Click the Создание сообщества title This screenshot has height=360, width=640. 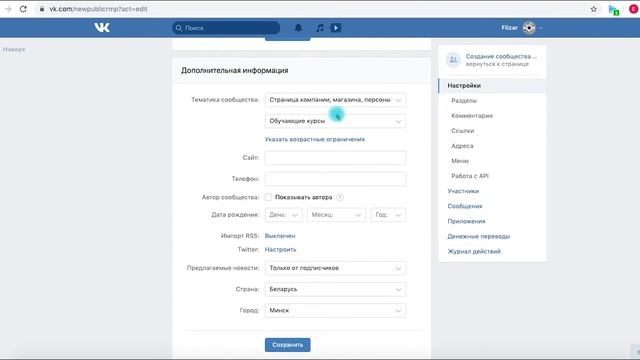501,56
